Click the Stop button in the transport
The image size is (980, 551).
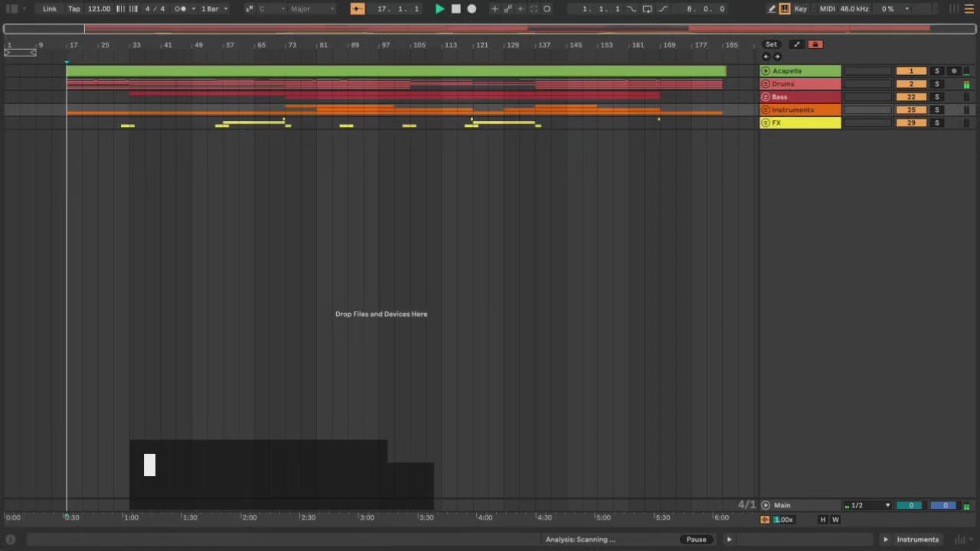456,9
